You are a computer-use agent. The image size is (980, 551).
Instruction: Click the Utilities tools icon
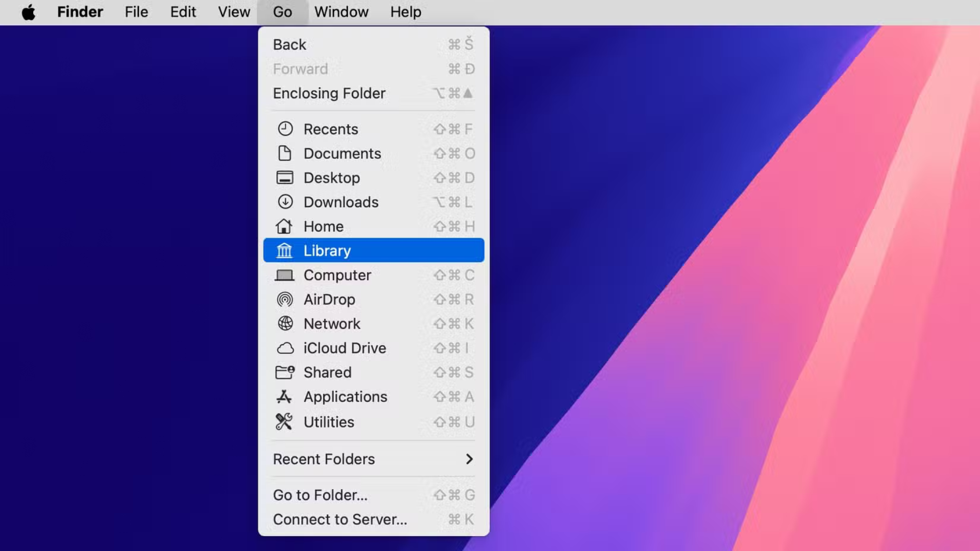point(285,421)
